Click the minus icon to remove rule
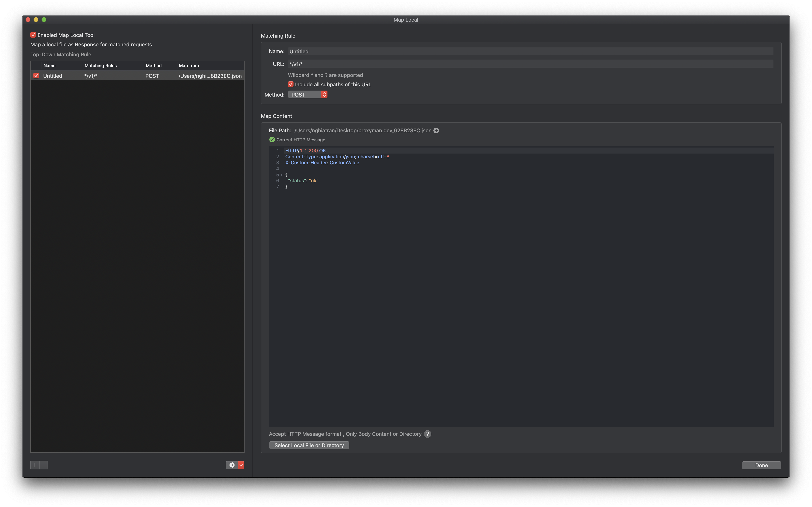Image resolution: width=812 pixels, height=507 pixels. coord(44,465)
